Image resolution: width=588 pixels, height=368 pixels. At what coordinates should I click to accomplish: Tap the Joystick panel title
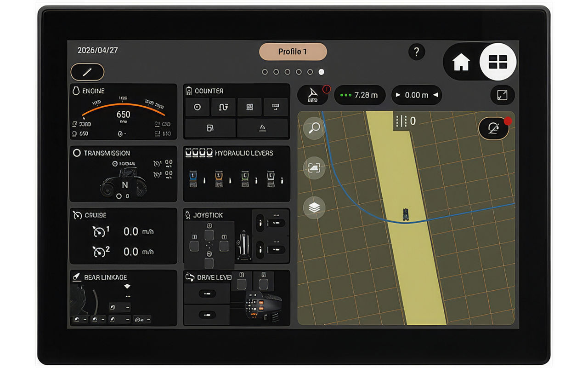click(208, 215)
